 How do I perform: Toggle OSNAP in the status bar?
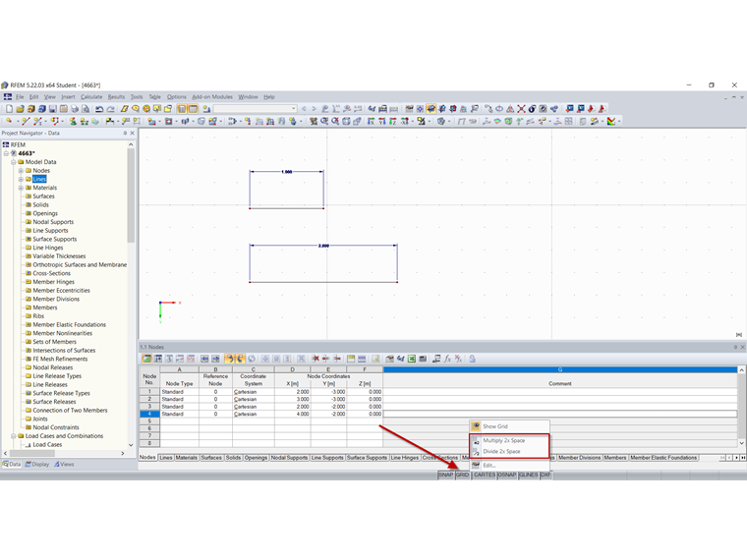pos(507,475)
